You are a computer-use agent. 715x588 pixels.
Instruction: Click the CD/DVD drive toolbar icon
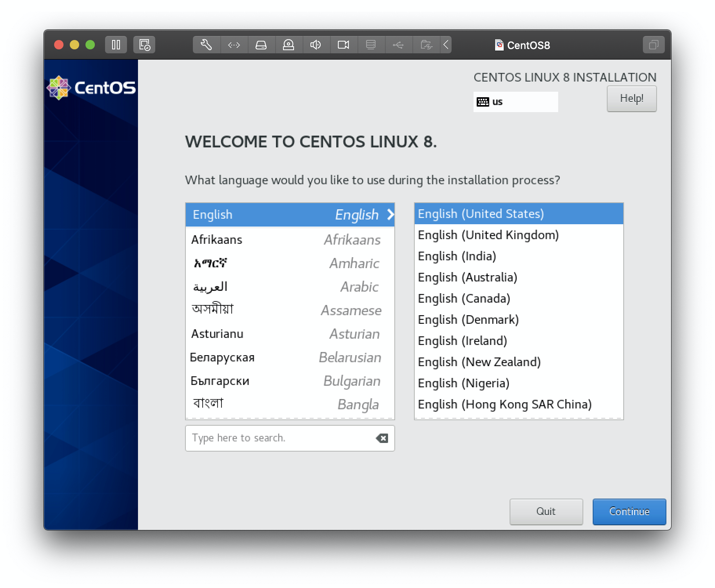pyautogui.click(x=289, y=45)
